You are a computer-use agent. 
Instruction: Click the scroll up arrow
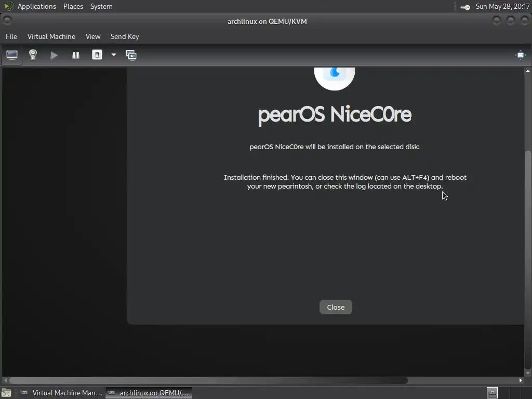tap(528, 71)
